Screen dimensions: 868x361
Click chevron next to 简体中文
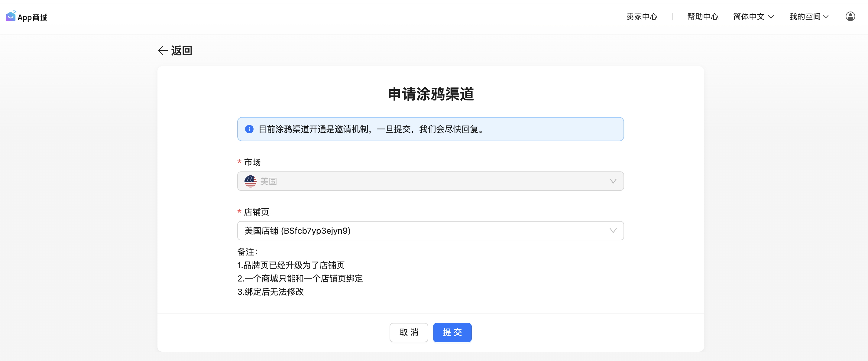771,17
